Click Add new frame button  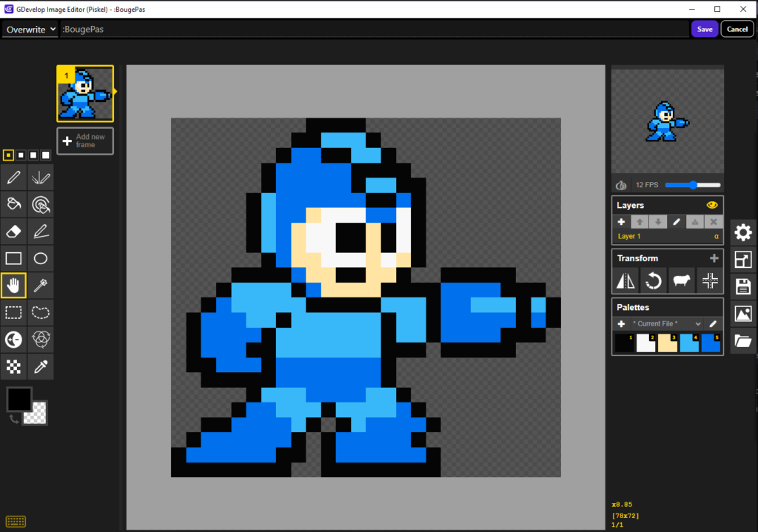(85, 141)
